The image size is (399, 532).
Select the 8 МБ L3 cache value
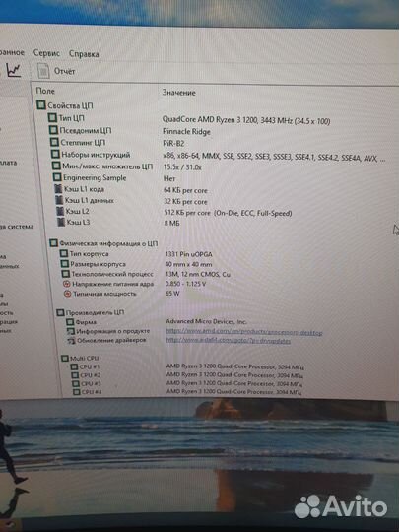(x=172, y=223)
